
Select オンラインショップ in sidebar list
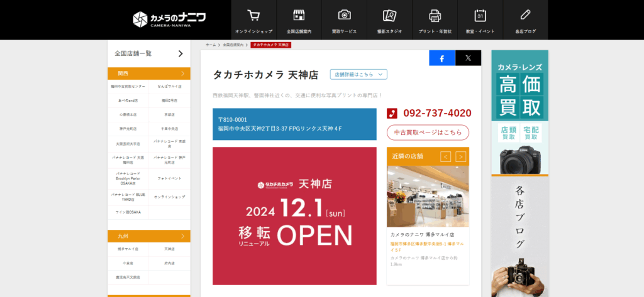tap(170, 197)
